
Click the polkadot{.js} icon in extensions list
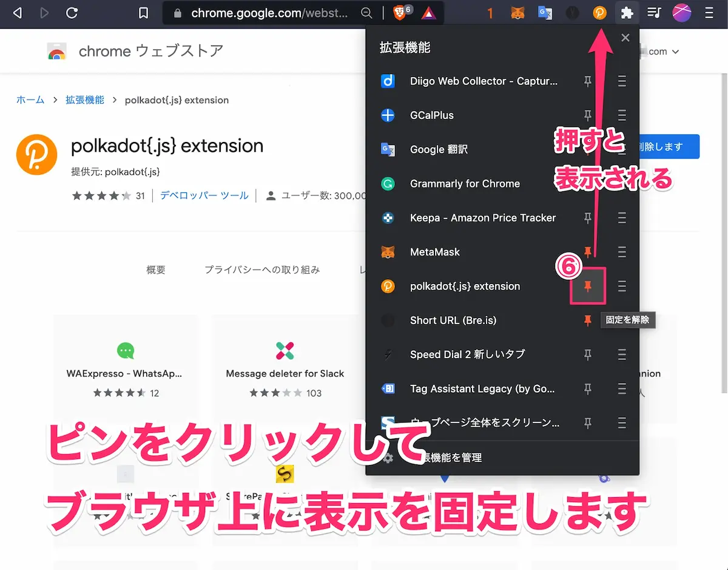point(388,286)
